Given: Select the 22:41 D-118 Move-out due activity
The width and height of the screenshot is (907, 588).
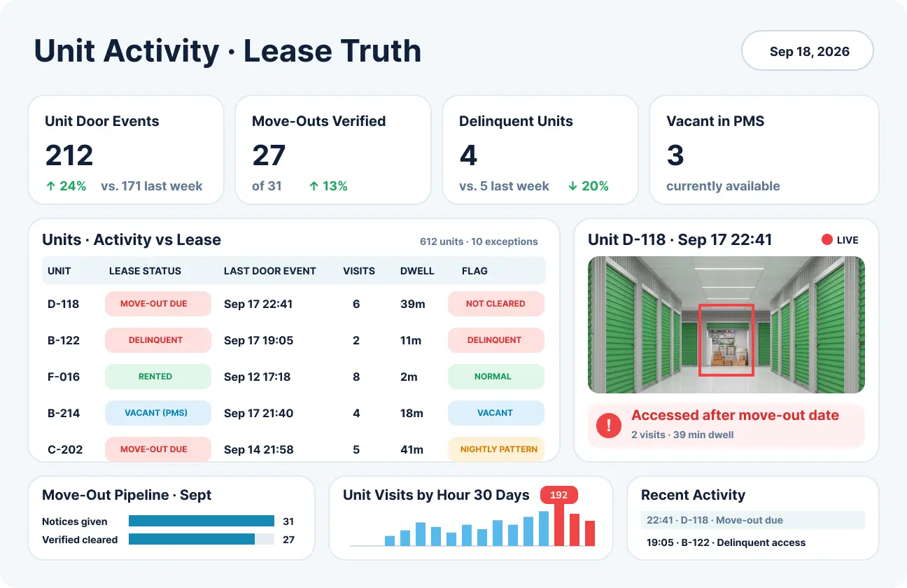Looking at the screenshot, I should 753,520.
